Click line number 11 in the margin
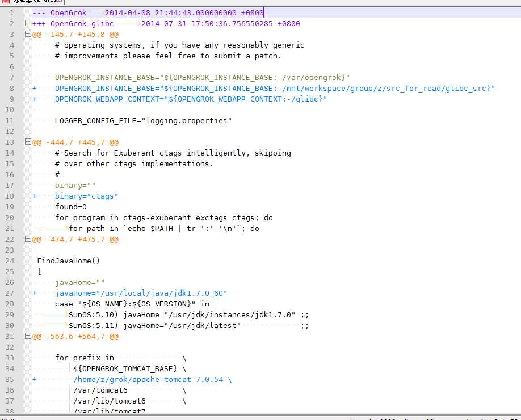Viewport: 521px width, 420px height. click(x=10, y=121)
